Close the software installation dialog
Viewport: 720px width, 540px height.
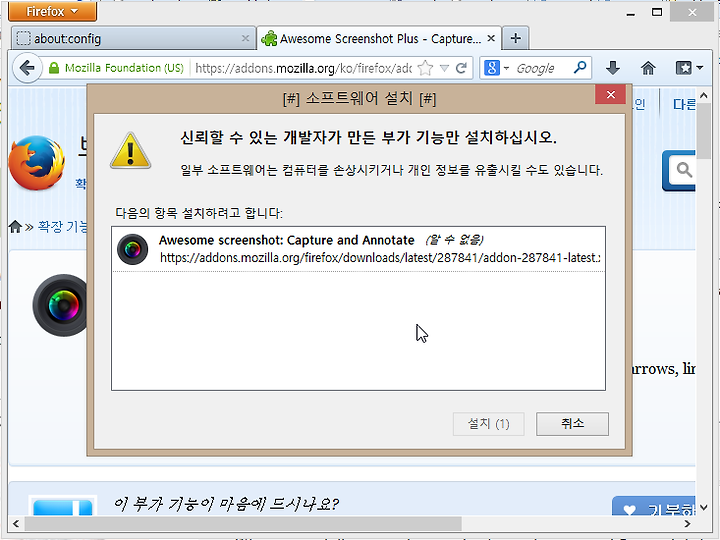click(610, 95)
